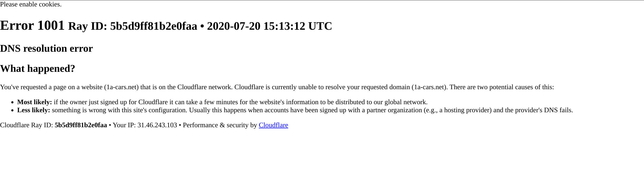The width and height of the screenshot is (644, 180).
Task: Click the timestamp 2020-07-20 15:13:12 UTC
Action: [270, 26]
